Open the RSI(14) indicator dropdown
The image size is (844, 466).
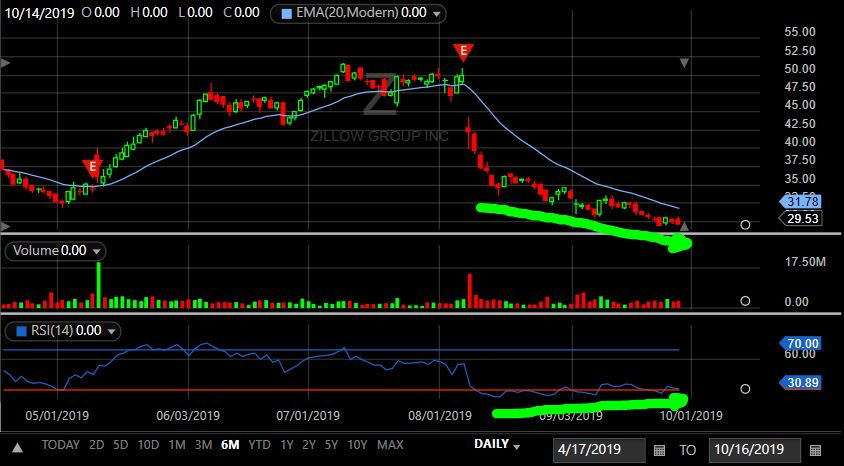(111, 331)
